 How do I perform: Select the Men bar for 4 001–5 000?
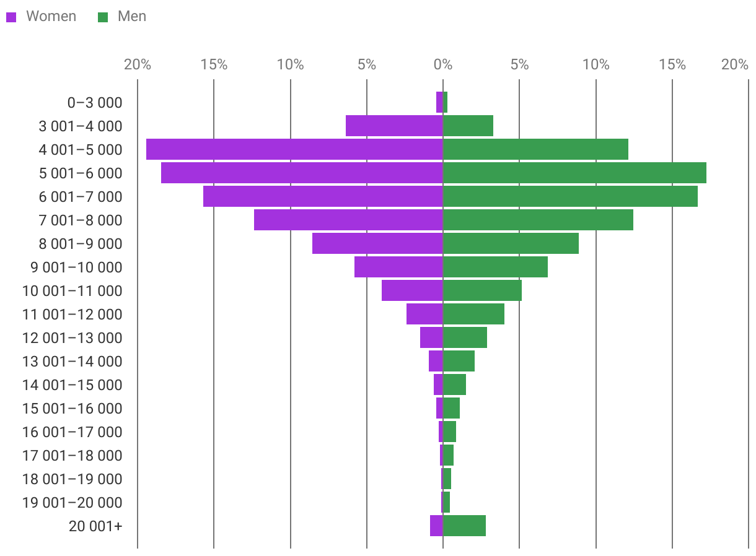(535, 149)
